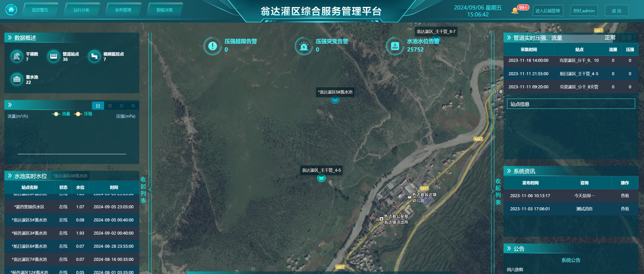
Task: Click the 压强超限告警 exclamation icon
Action: point(213,46)
